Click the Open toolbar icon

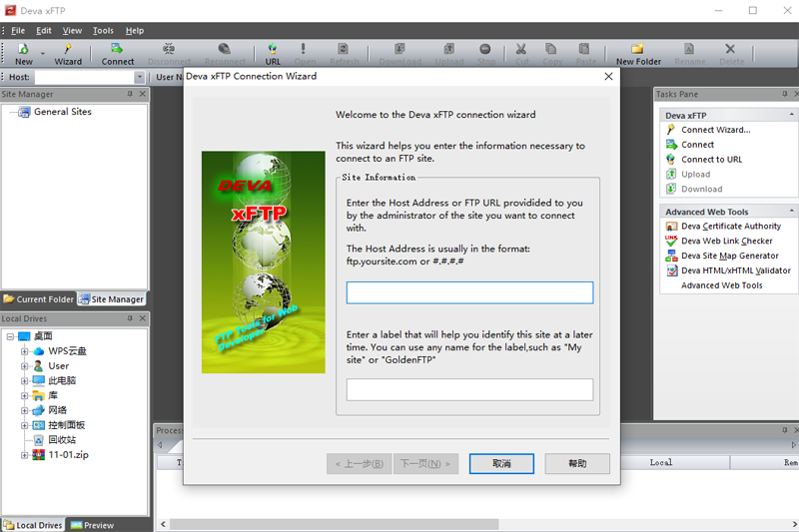coord(305,54)
